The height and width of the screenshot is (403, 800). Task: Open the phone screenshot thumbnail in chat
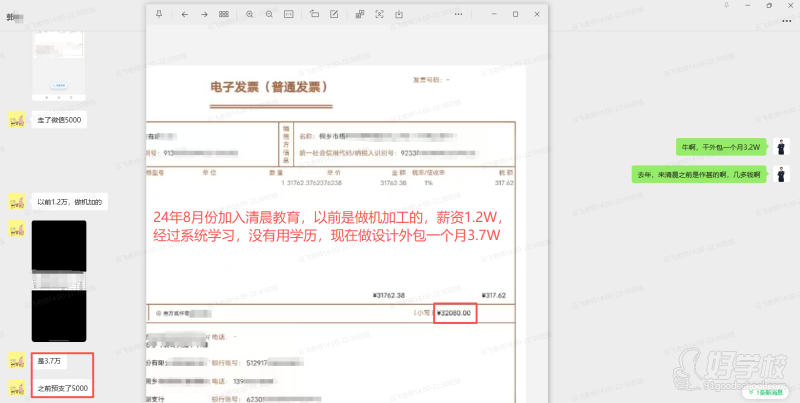(x=59, y=66)
